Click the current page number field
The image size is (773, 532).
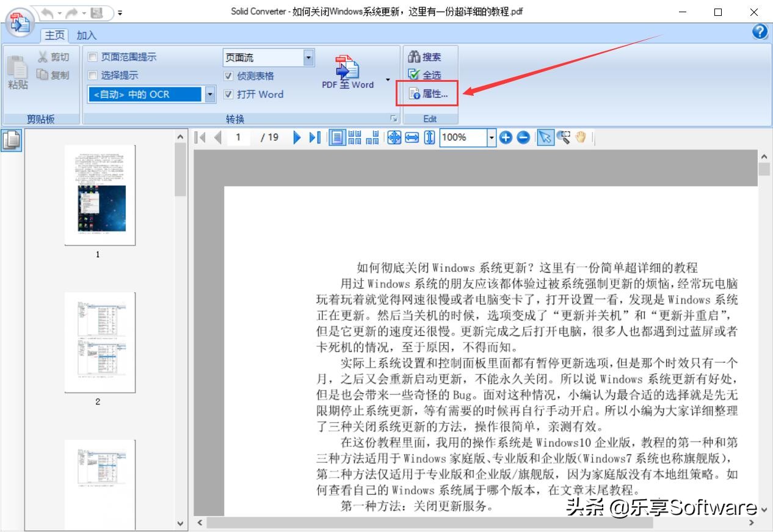click(x=239, y=137)
